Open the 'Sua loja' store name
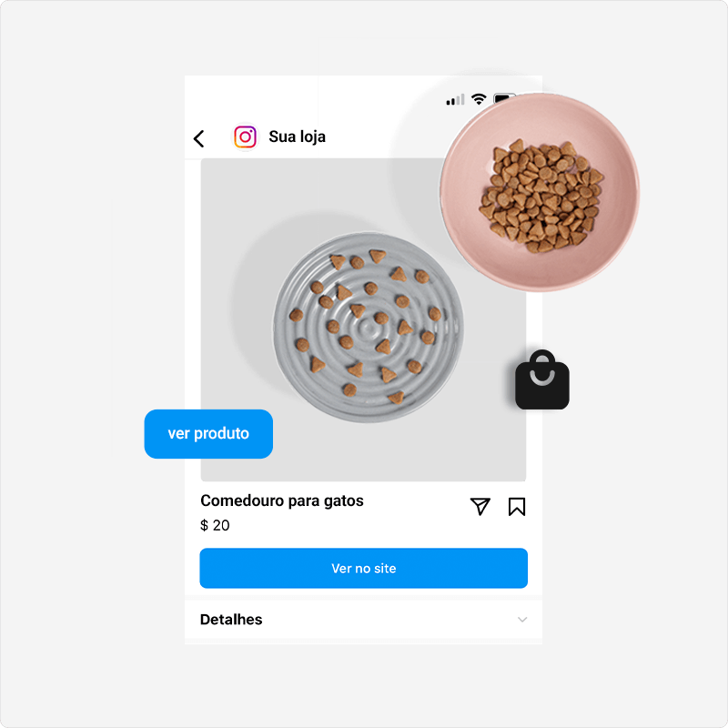 pyautogui.click(x=298, y=137)
